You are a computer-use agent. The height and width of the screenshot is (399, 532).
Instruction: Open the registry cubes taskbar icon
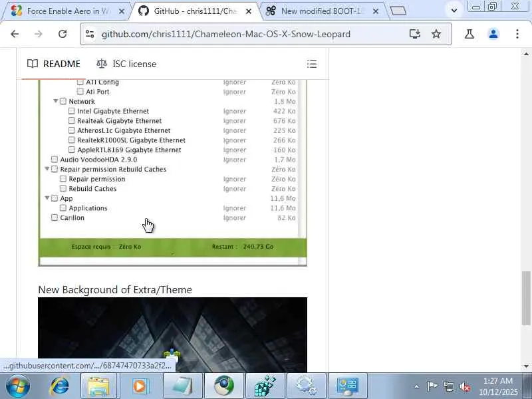pyautogui.click(x=265, y=386)
